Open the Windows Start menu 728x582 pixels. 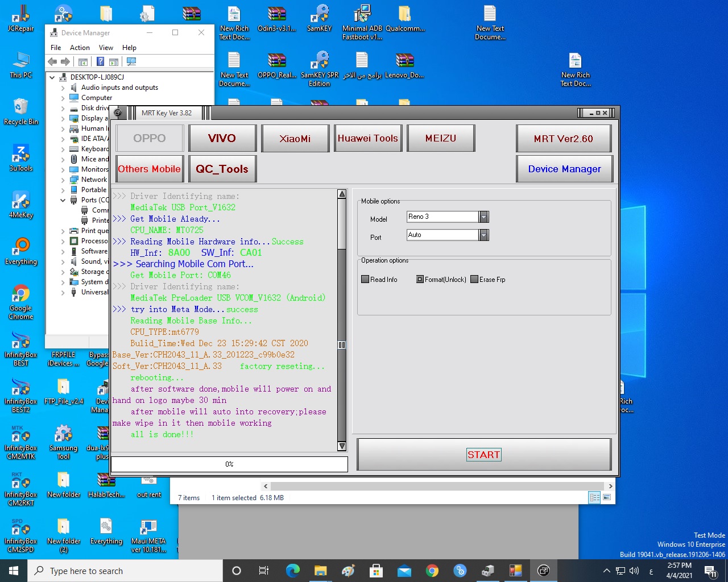click(x=14, y=571)
